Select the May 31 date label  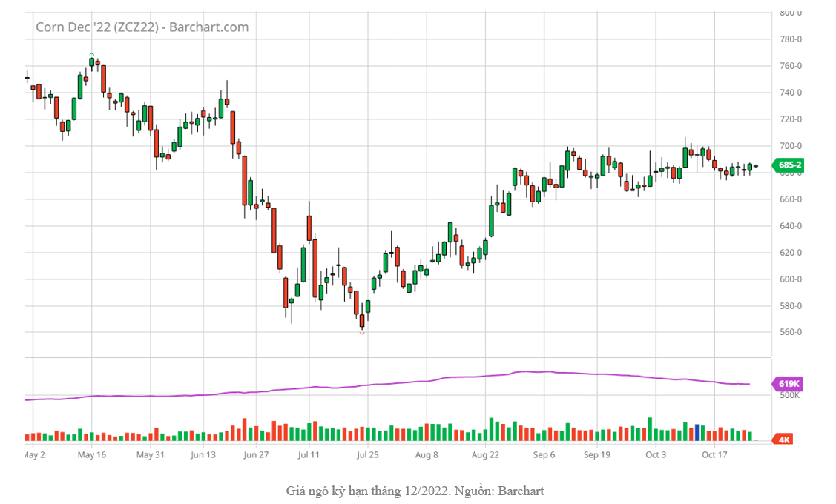click(x=151, y=454)
